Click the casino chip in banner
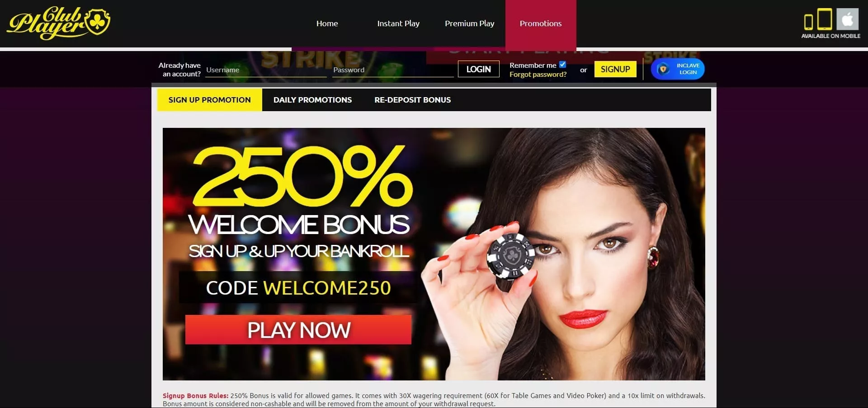This screenshot has height=408, width=868. pos(511,257)
